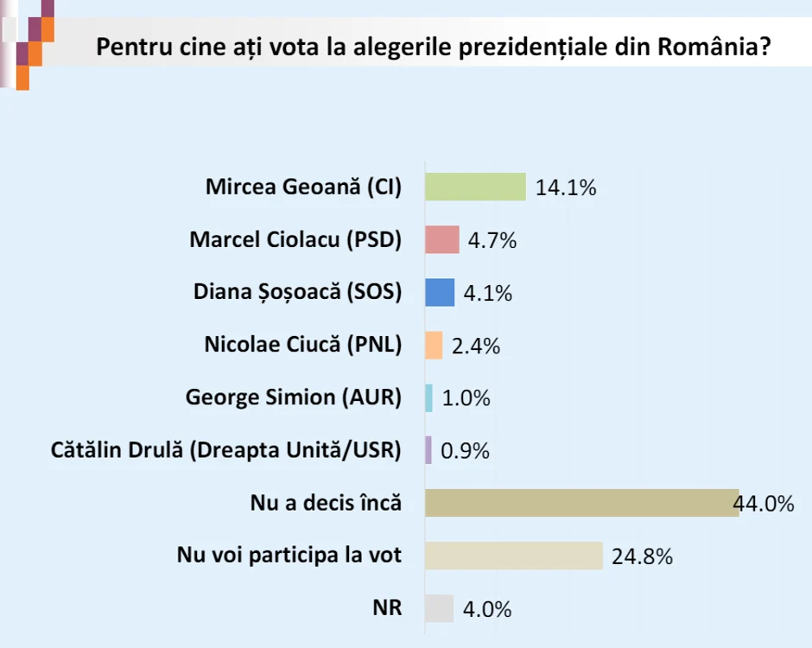
Task: Click the gray NR bar
Action: click(439, 608)
